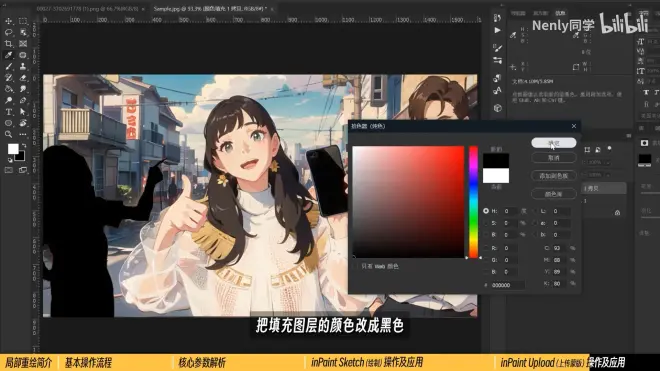660x371 pixels.
Task: Select the R red radio button
Action: click(x=486, y=248)
